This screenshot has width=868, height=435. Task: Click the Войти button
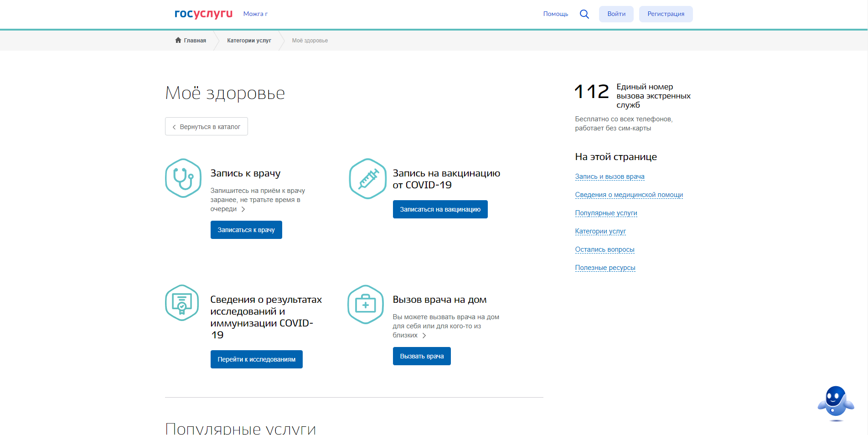616,14
